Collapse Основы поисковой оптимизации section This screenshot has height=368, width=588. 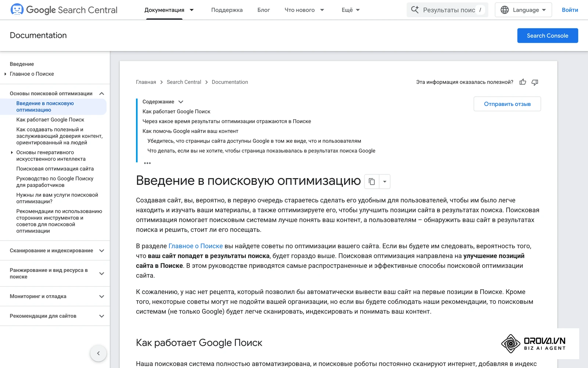click(102, 93)
